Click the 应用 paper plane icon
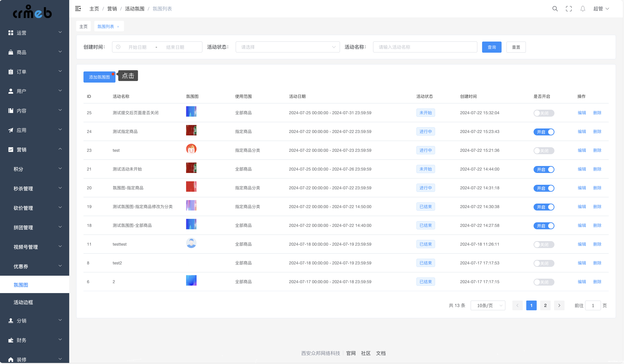624x364 pixels. (11, 130)
